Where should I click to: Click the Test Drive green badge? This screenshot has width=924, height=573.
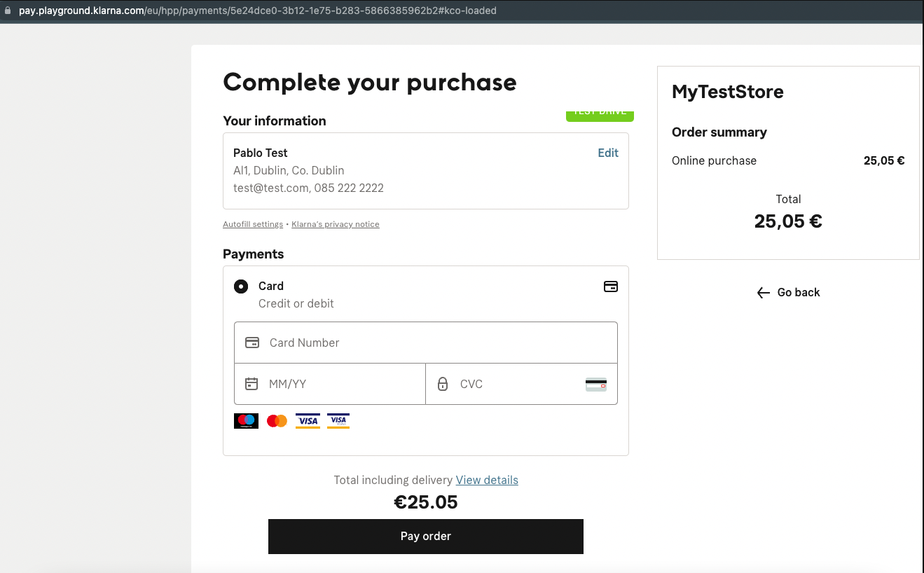pos(600,115)
